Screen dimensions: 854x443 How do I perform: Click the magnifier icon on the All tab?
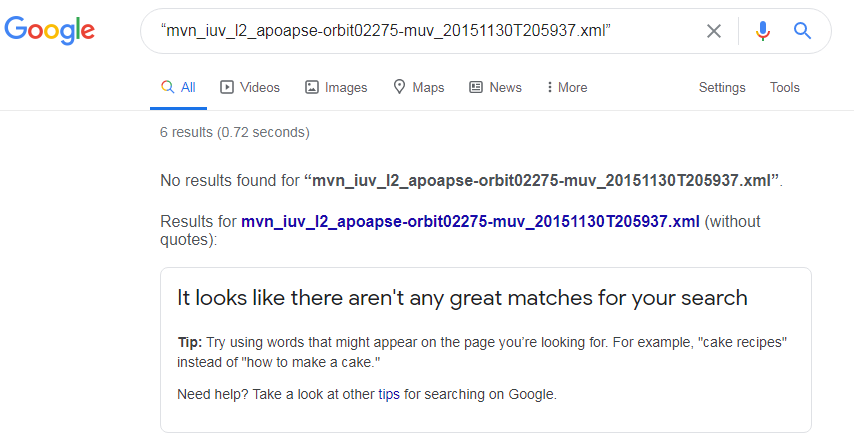pyautogui.click(x=167, y=87)
